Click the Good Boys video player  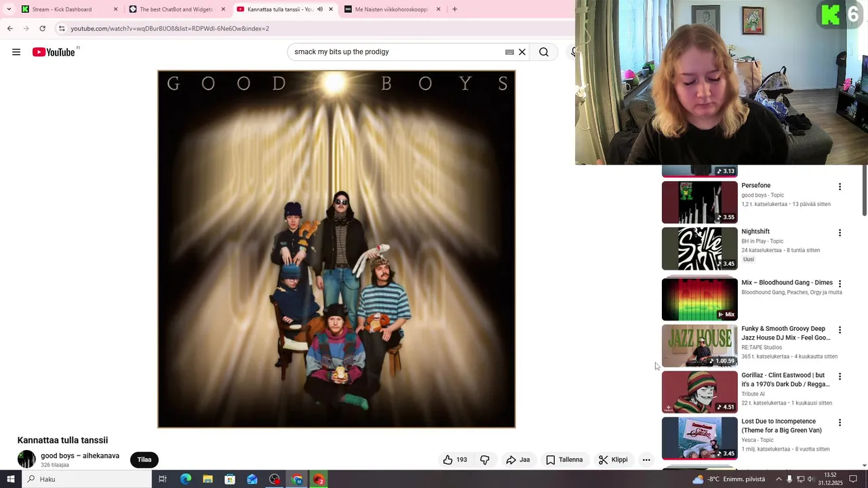click(x=336, y=249)
